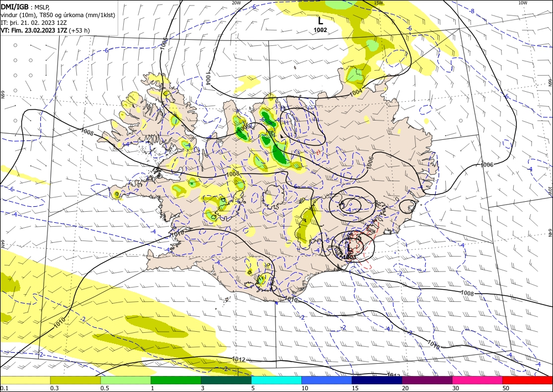Click the 'L' low-pressure marker above 1002
Viewport: 553px width, 392px height.
pos(320,21)
